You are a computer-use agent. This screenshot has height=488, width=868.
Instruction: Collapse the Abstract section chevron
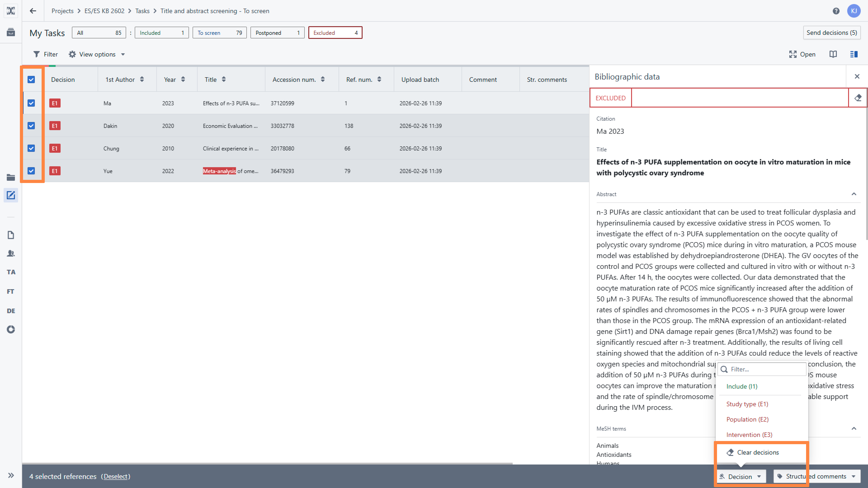854,194
